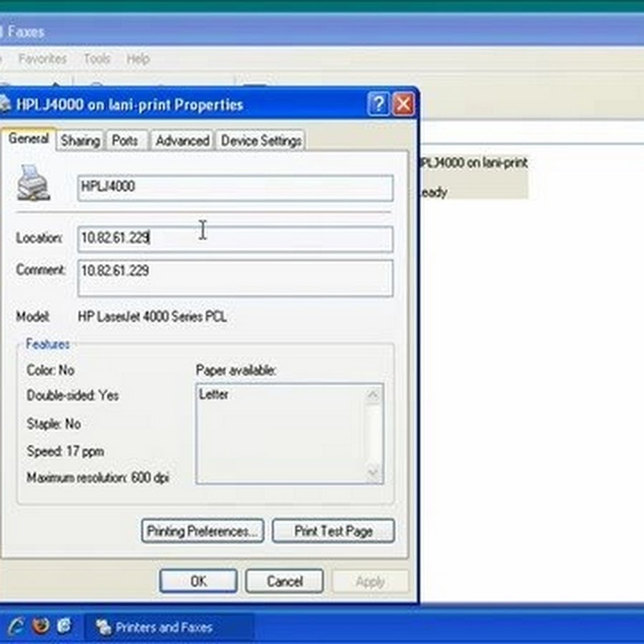Click inside the Comment text box
Viewport: 644px width, 644px height.
click(x=235, y=278)
